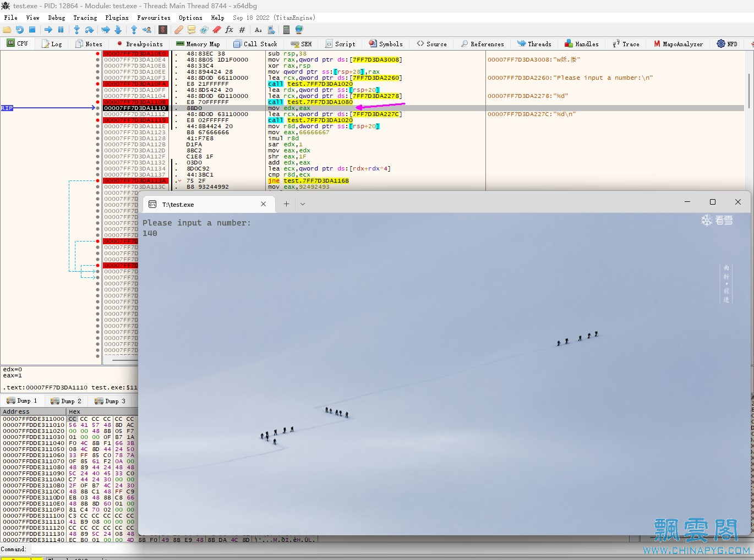Select the Dump 3 tab
The width and height of the screenshot is (754, 560).
pyautogui.click(x=110, y=401)
